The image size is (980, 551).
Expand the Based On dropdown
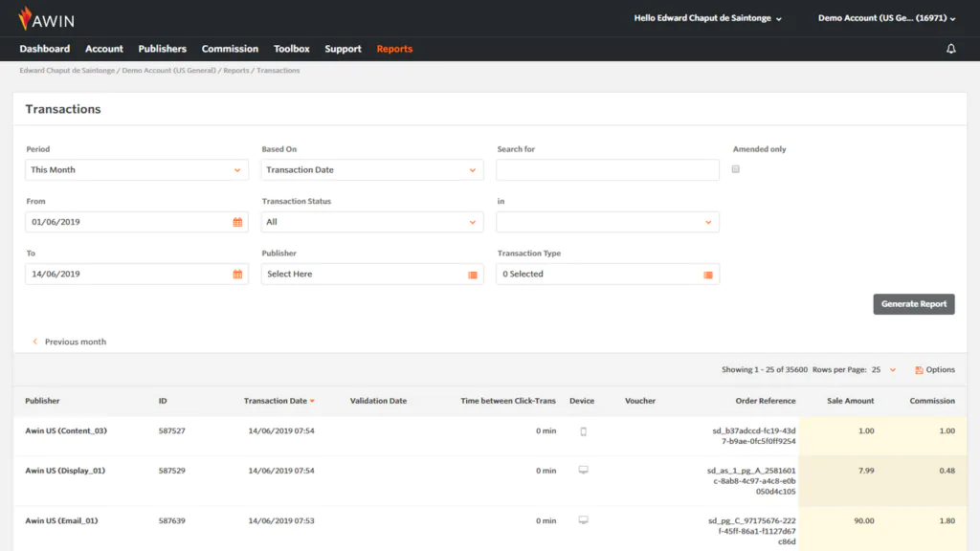coord(372,170)
